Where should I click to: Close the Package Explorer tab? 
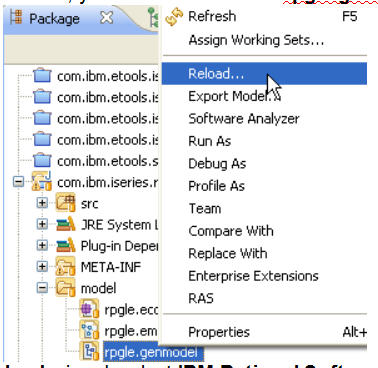pyautogui.click(x=107, y=18)
